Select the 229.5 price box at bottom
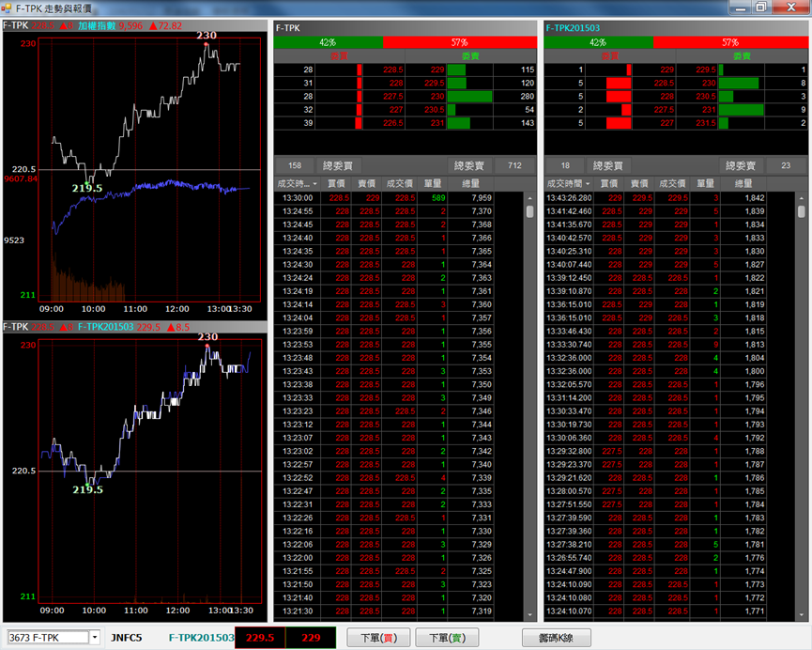812x650 pixels. 259,638
